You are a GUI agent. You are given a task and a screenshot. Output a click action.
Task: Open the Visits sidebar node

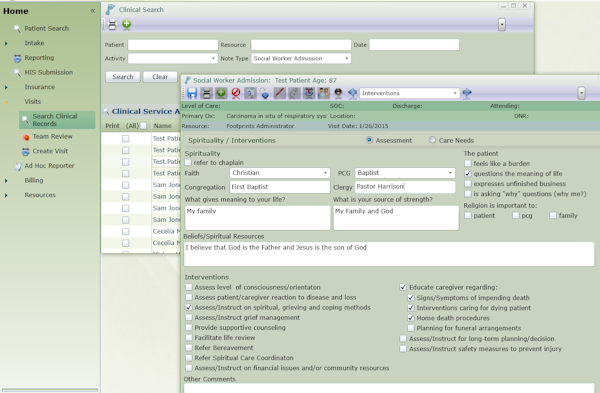(32, 102)
